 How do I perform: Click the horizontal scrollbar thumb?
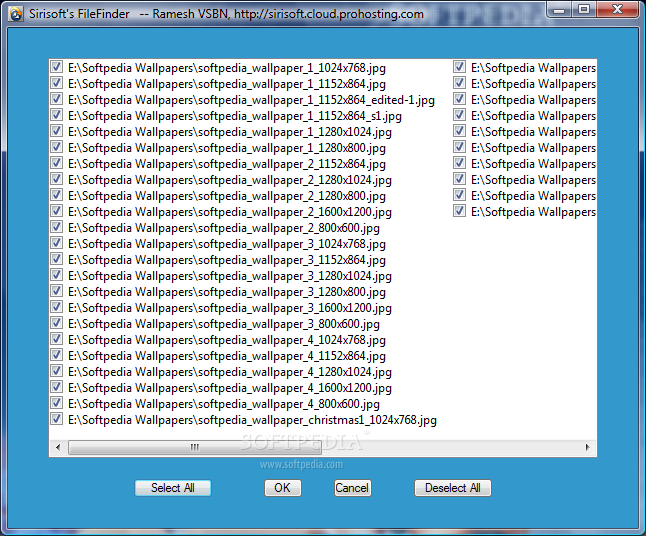(x=194, y=447)
